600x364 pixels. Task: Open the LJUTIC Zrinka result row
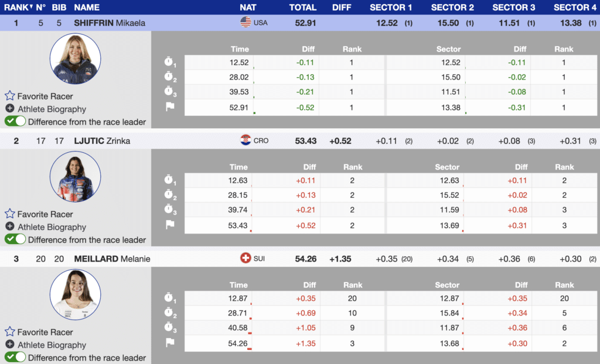click(x=102, y=140)
